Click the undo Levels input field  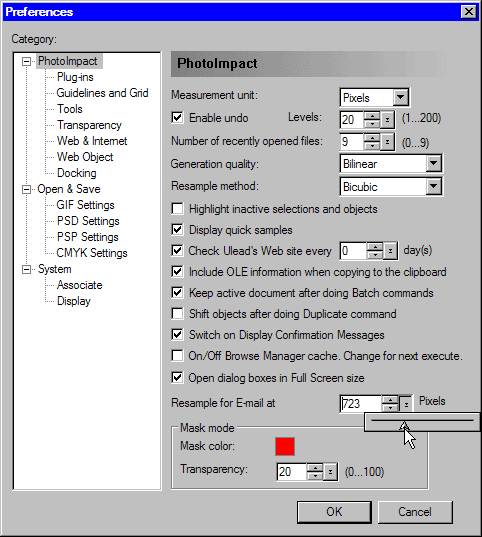(352, 120)
